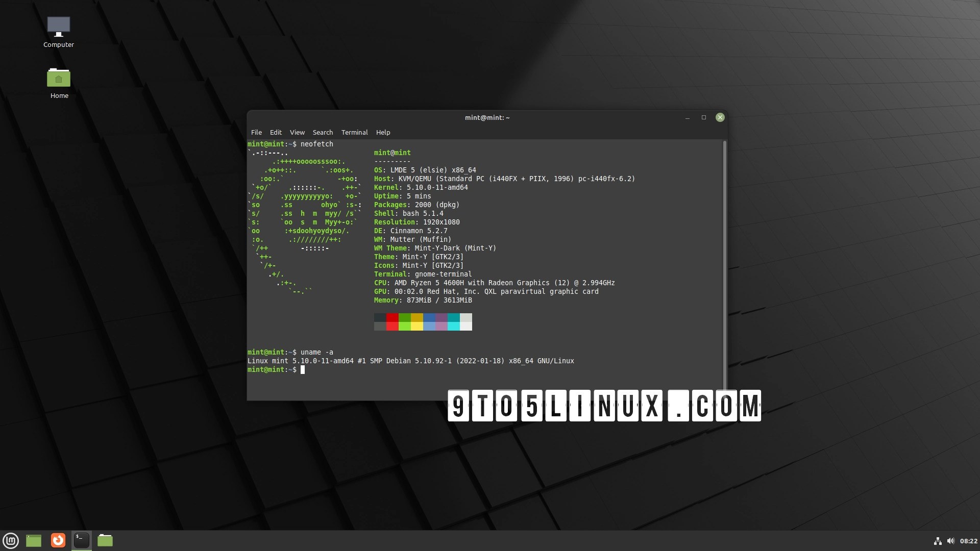The width and height of the screenshot is (980, 551).
Task: Maximize the terminal window
Action: point(703,117)
